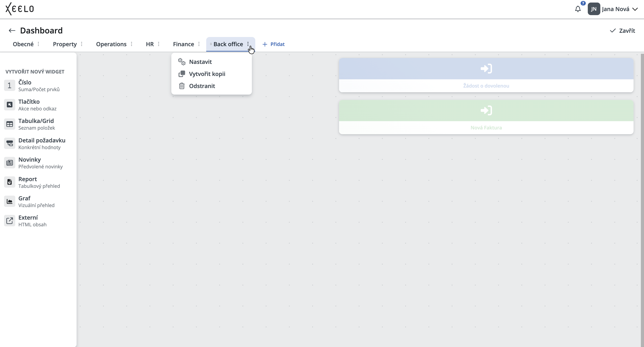
Task: Choose Vytvořit kopii from the tab menu
Action: click(x=211, y=74)
